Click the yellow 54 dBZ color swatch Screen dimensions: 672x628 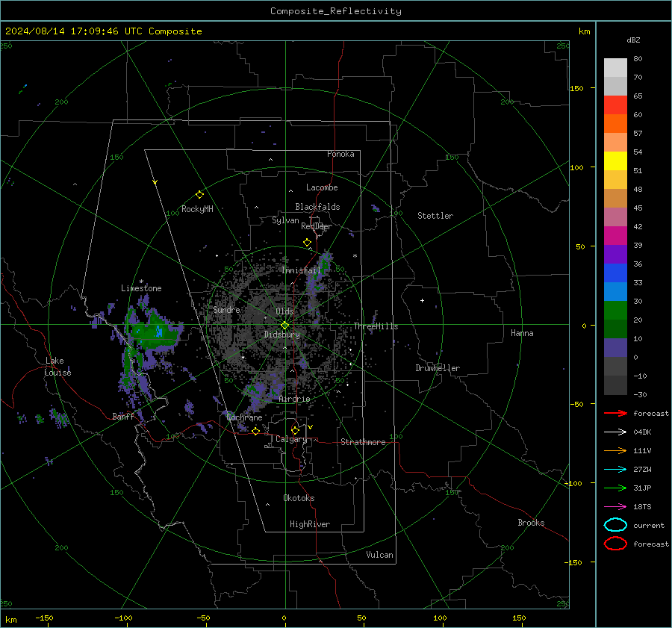(x=615, y=161)
